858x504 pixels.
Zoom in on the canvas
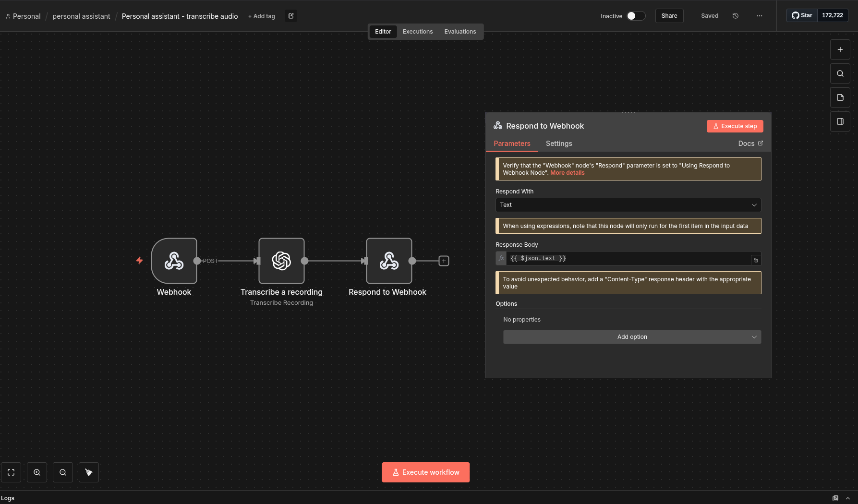pos(37,472)
